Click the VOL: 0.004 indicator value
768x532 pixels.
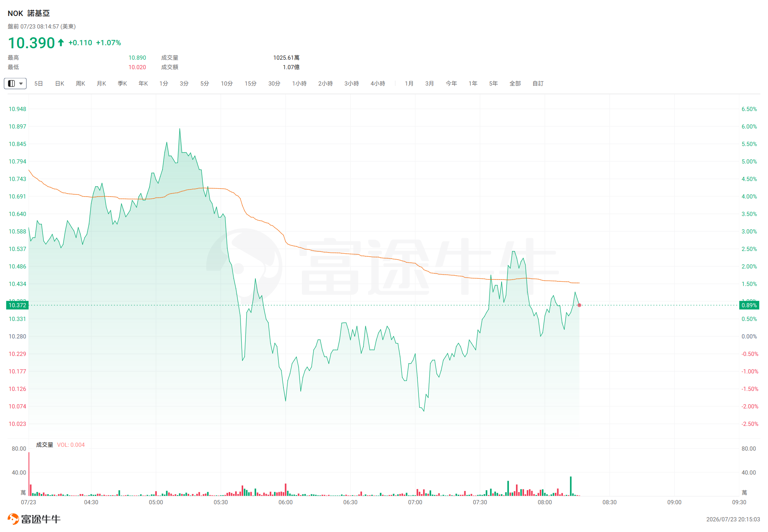coord(71,445)
